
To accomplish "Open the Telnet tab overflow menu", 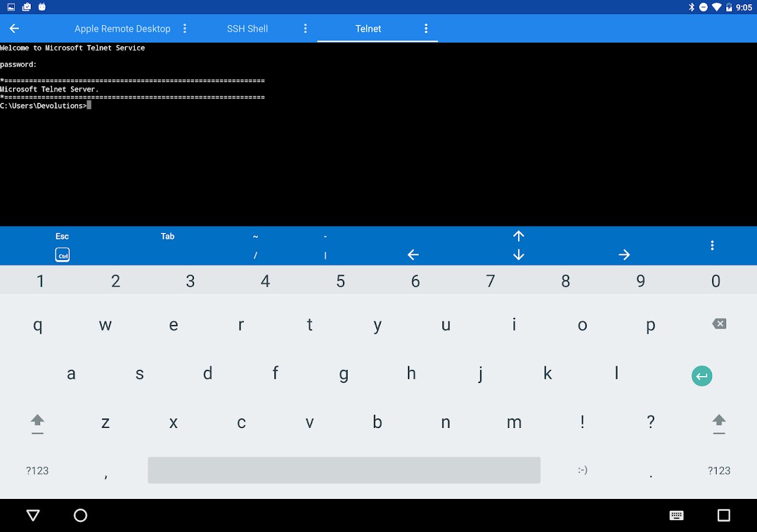I will pos(426,28).
